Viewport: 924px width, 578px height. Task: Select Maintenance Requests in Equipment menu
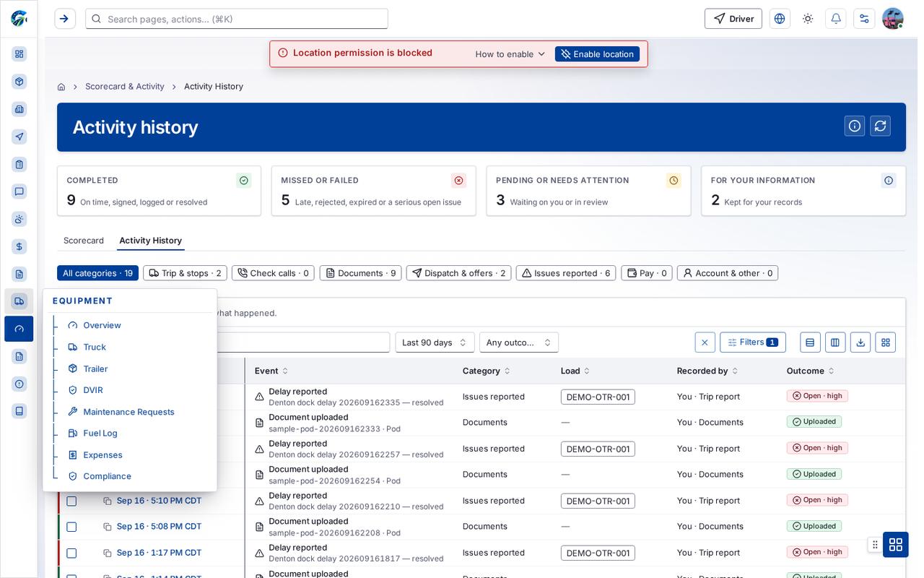128,412
